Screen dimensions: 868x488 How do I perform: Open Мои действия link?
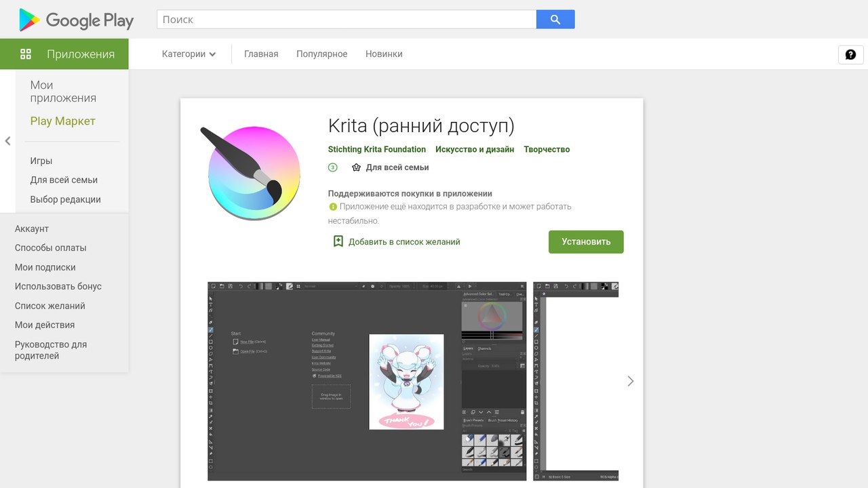pos(45,325)
